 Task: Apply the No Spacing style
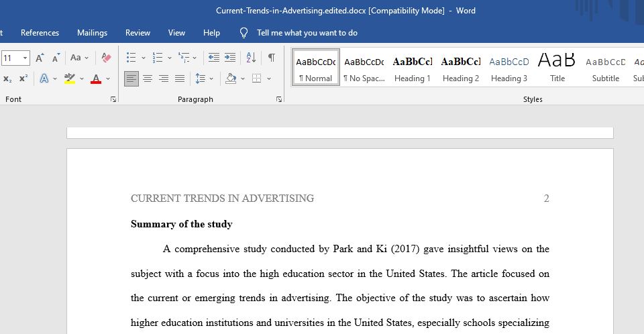(x=364, y=68)
